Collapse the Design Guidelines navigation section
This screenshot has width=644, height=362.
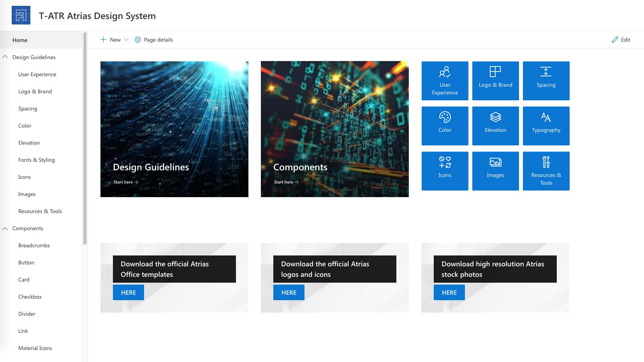click(5, 56)
